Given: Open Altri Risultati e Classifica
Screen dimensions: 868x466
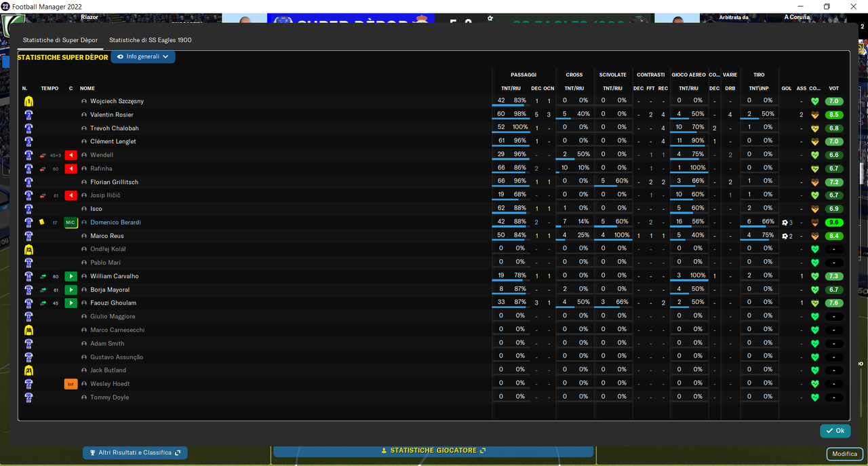Looking at the screenshot, I should 135,452.
